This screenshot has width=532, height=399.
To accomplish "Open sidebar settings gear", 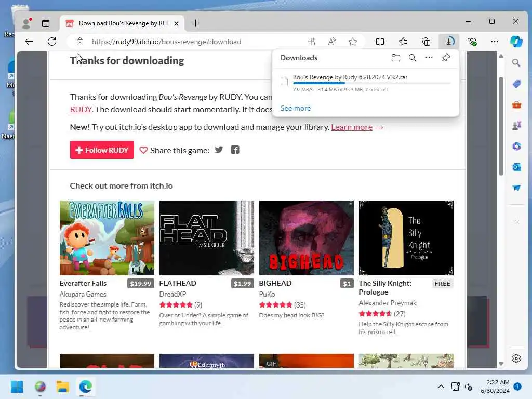I will click(x=516, y=358).
